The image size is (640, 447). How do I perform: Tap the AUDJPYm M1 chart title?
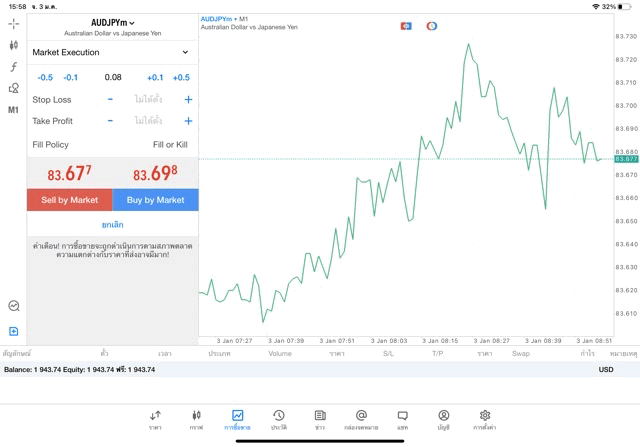click(x=224, y=19)
